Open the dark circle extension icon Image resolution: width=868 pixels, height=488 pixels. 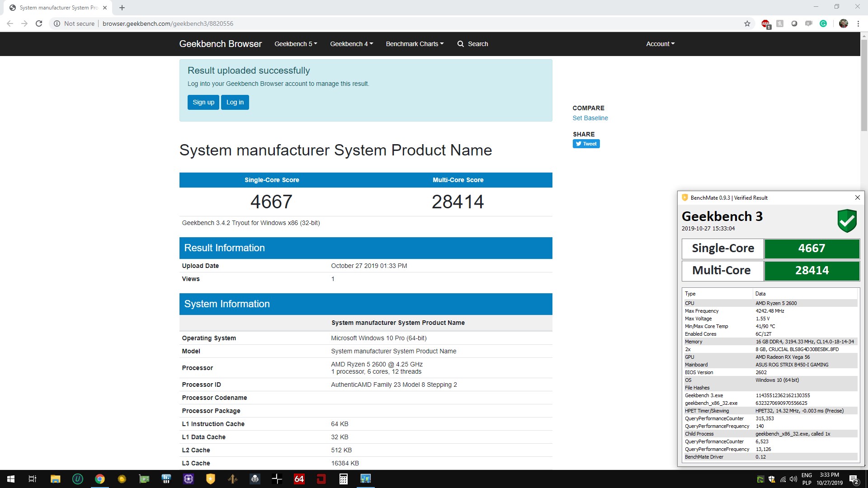coord(794,23)
